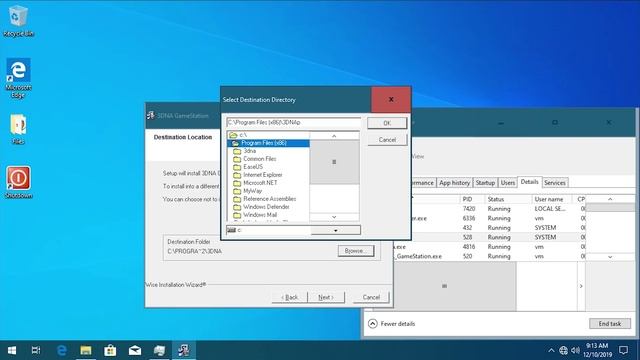Click the destination path text field
Image resolution: width=640 pixels, height=360 pixels.
point(293,122)
